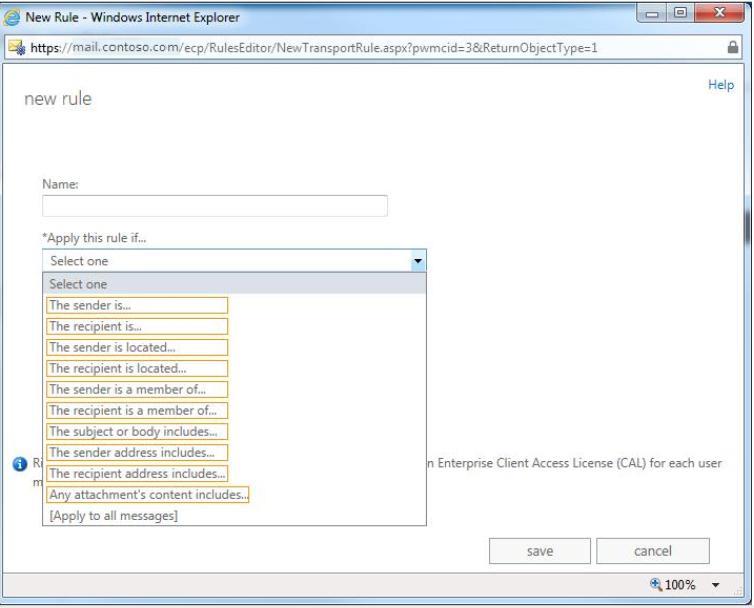Click the Internet Explorer logo in title bar
The width and height of the screenshot is (754, 608).
coord(12,17)
